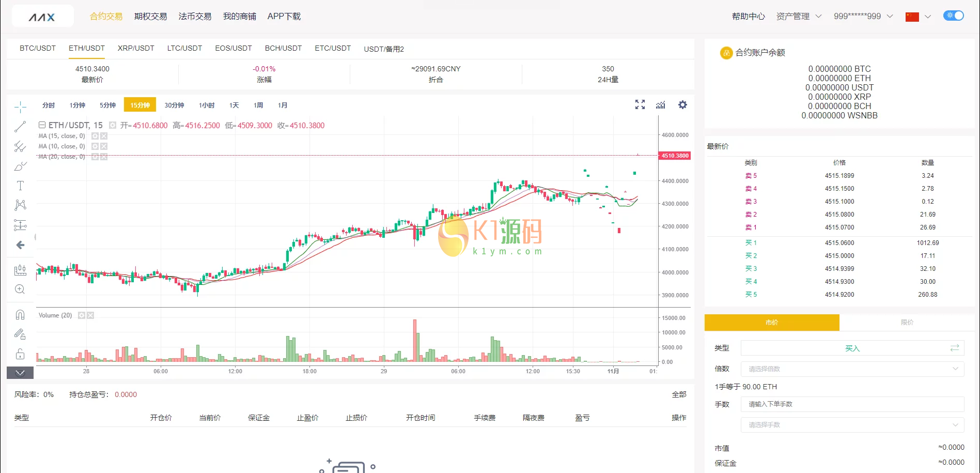Open settings for the Volume (20) indicator

point(82,315)
